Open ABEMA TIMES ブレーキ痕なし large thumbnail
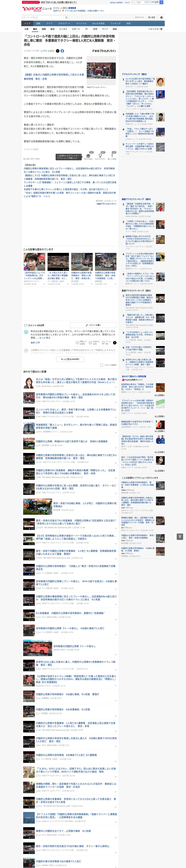This screenshot has width=186, height=868. (38, 648)
